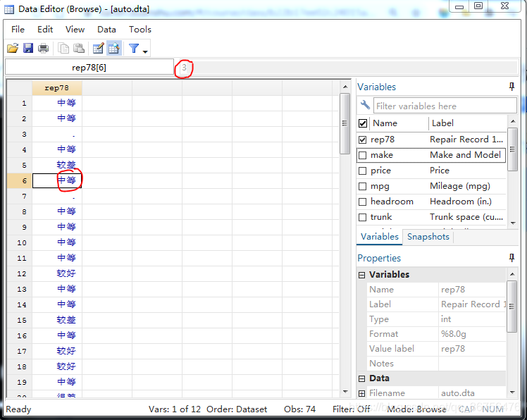Sort by the Name column header
This screenshot has height=420, width=527.
[399, 123]
